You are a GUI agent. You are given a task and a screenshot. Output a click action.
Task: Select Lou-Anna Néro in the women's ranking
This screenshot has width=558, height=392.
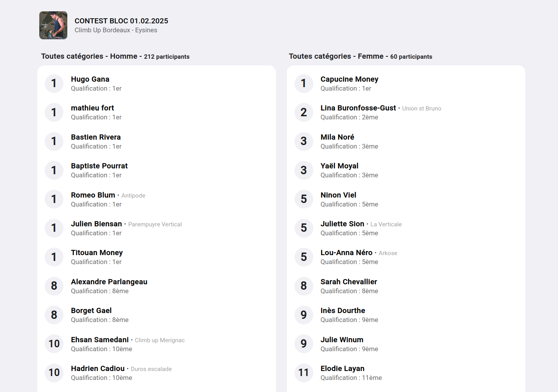pyautogui.click(x=346, y=253)
